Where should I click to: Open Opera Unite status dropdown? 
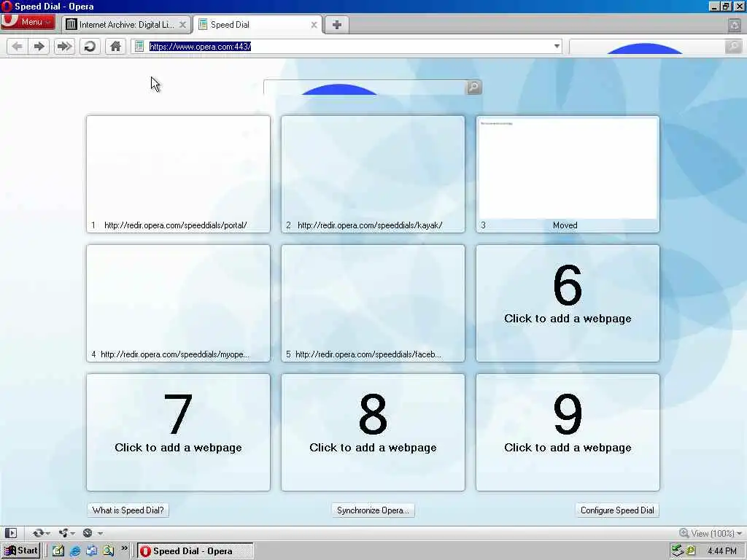pyautogui.click(x=66, y=533)
